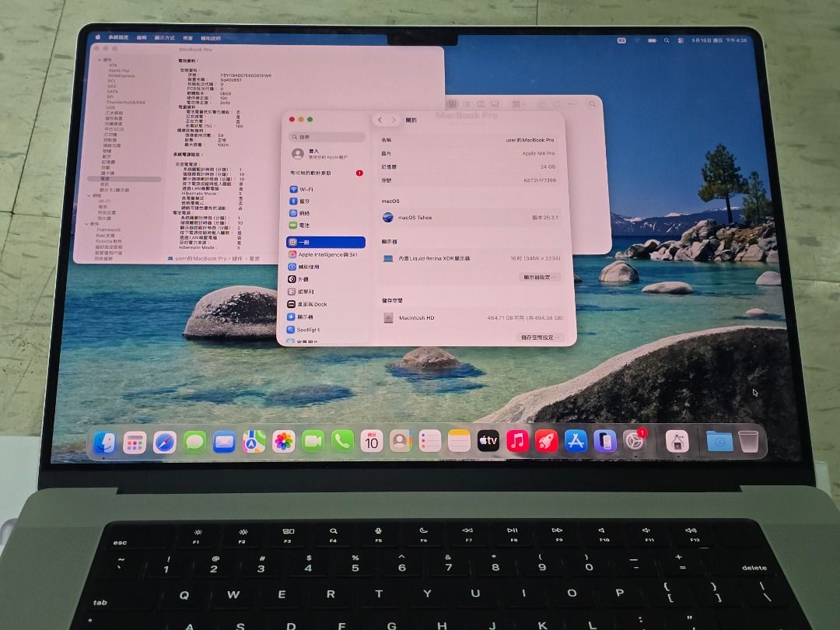Open Maps from the Dock
Image resolution: width=840 pixels, height=630 pixels.
[x=254, y=442]
